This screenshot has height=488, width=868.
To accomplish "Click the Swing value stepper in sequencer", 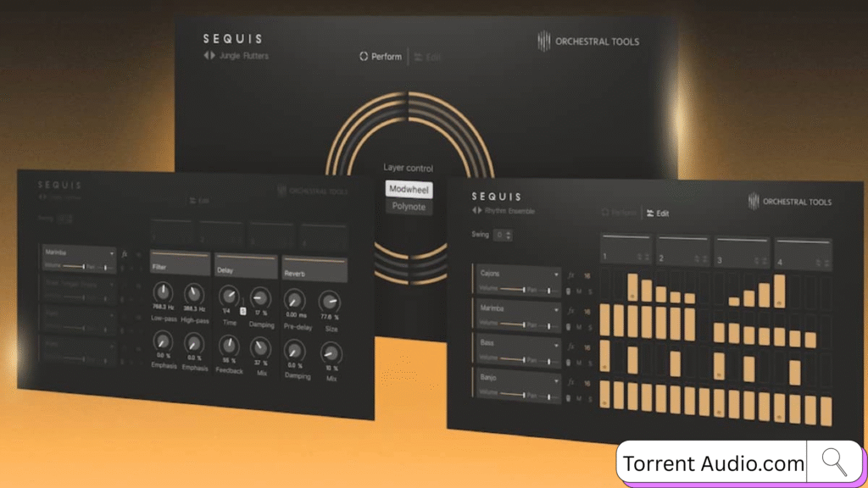I will pos(504,235).
